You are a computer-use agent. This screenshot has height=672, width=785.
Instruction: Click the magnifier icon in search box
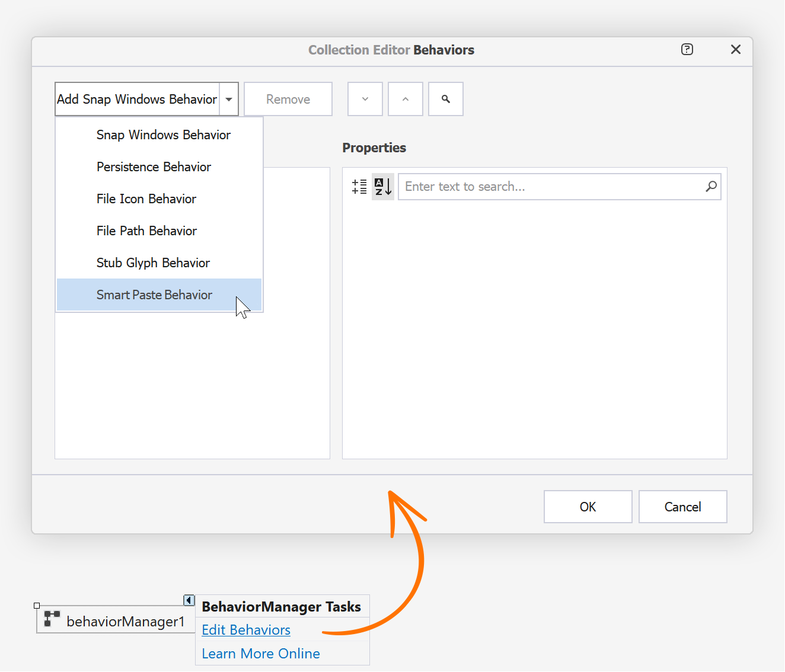711,187
